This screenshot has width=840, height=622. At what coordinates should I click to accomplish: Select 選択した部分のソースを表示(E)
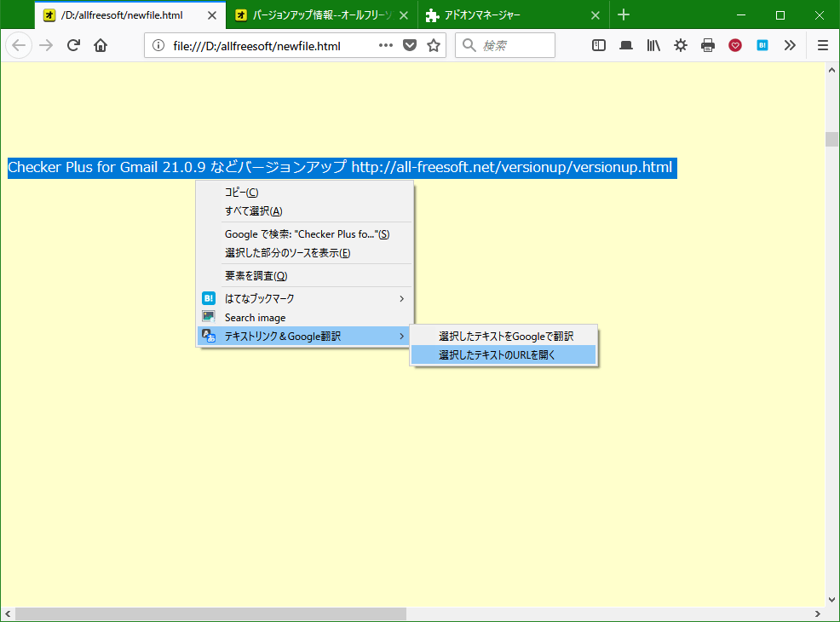305,253
